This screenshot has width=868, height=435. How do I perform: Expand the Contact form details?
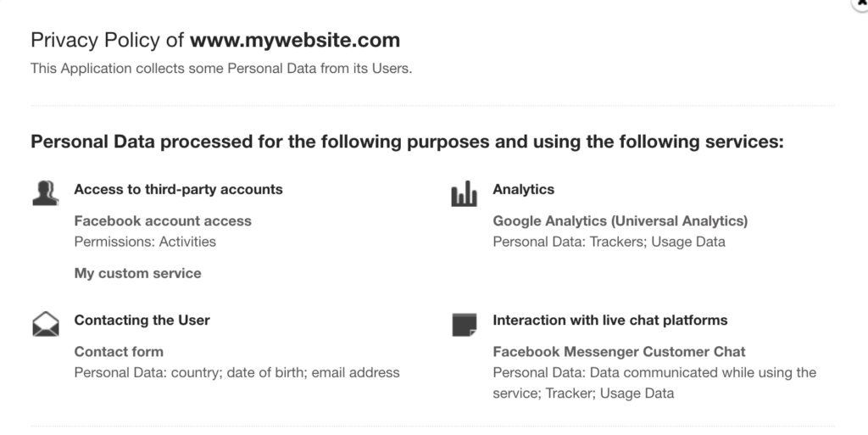pos(119,351)
